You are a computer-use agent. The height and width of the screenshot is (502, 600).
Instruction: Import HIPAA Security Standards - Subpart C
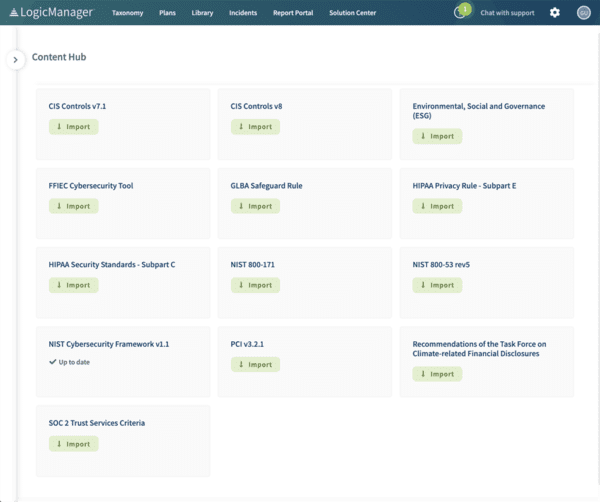click(73, 285)
